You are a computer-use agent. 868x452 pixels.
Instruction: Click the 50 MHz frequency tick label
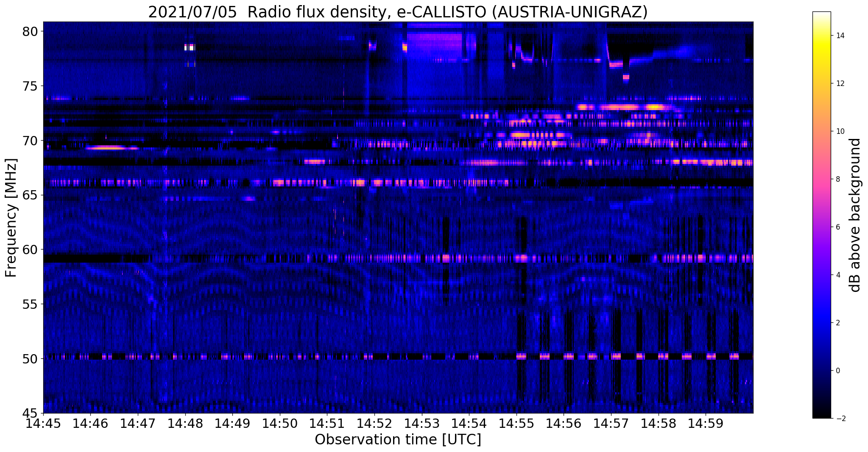[31, 359]
